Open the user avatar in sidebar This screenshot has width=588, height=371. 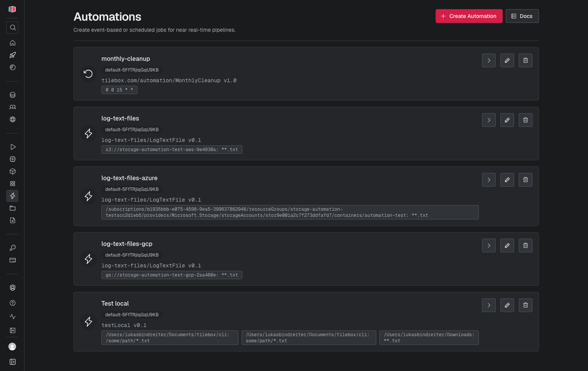point(12,347)
